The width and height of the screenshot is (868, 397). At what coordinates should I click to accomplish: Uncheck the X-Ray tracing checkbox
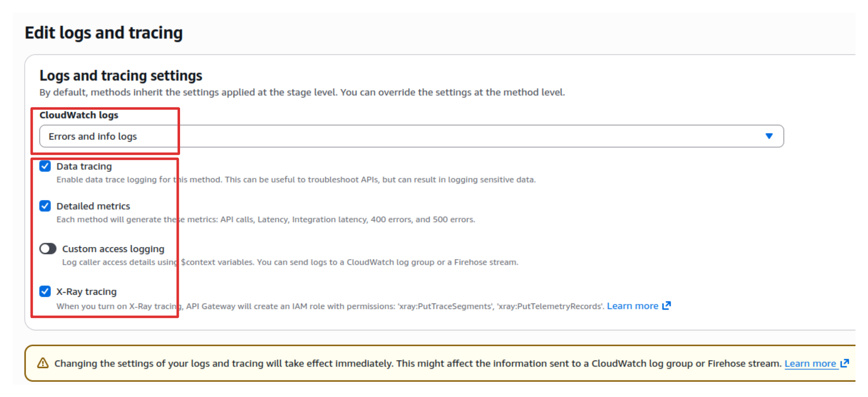[45, 291]
